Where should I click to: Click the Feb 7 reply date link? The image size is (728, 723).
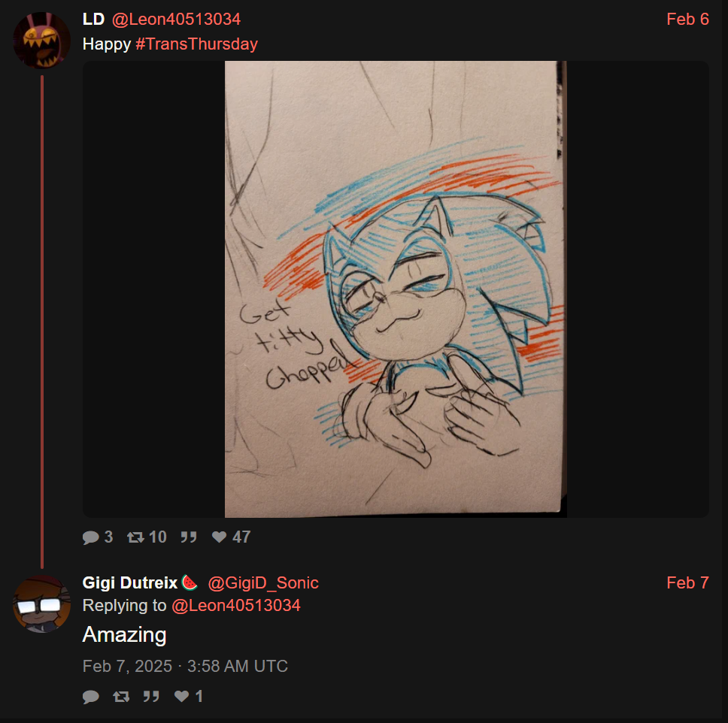(687, 583)
